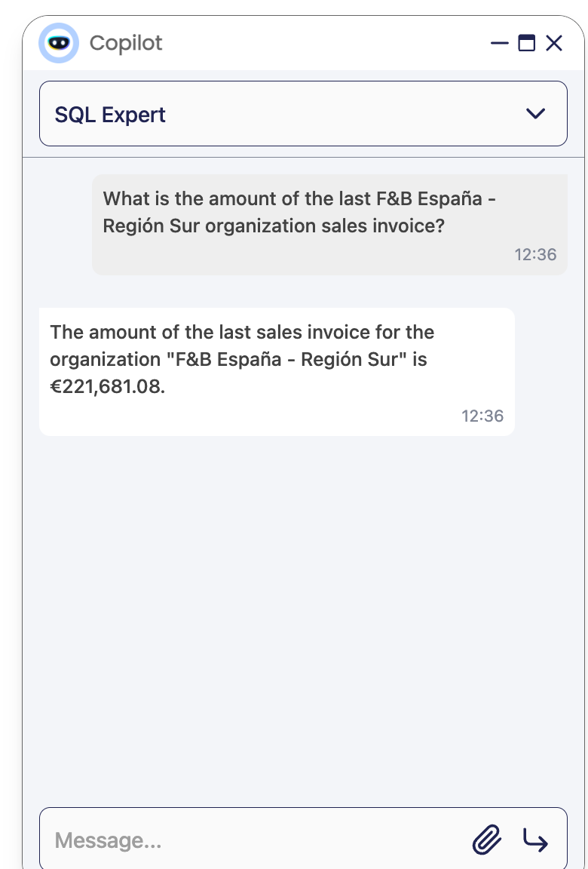Attach a file with the paperclip icon
Screen dimensions: 588x869
point(487,840)
